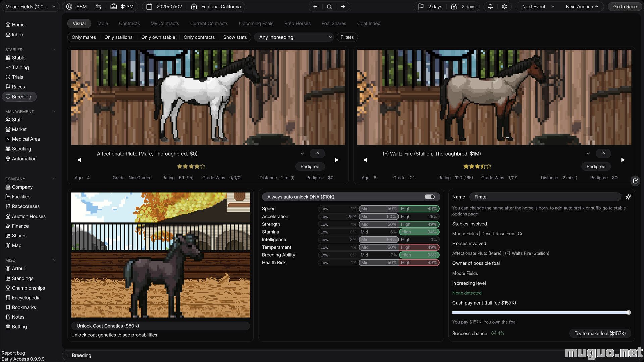The width and height of the screenshot is (644, 362).
Task: Click the calendar icon beside date
Action: [149, 7]
